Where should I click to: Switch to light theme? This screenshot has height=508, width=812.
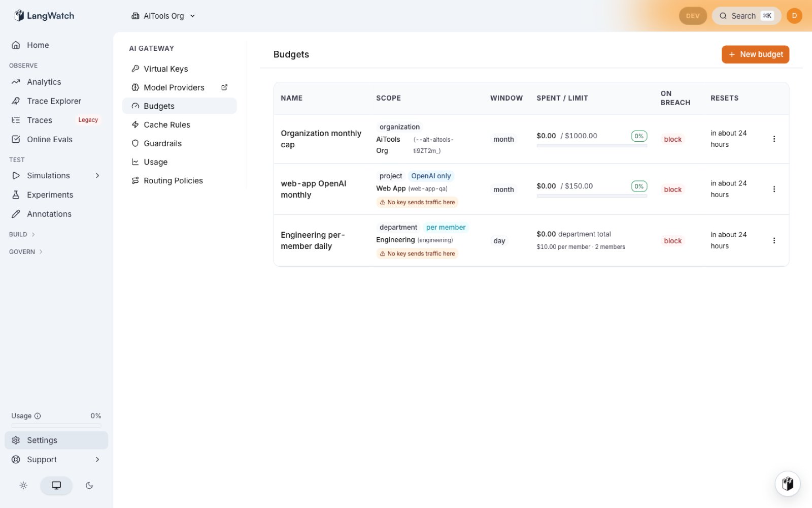(23, 486)
